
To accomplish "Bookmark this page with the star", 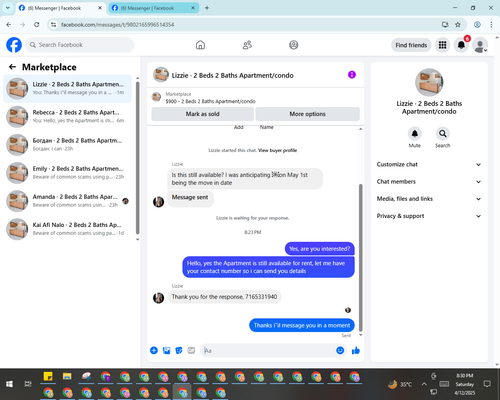I will click(x=458, y=24).
